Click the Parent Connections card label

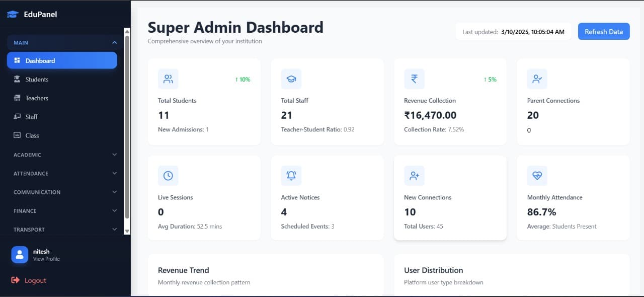click(x=553, y=101)
